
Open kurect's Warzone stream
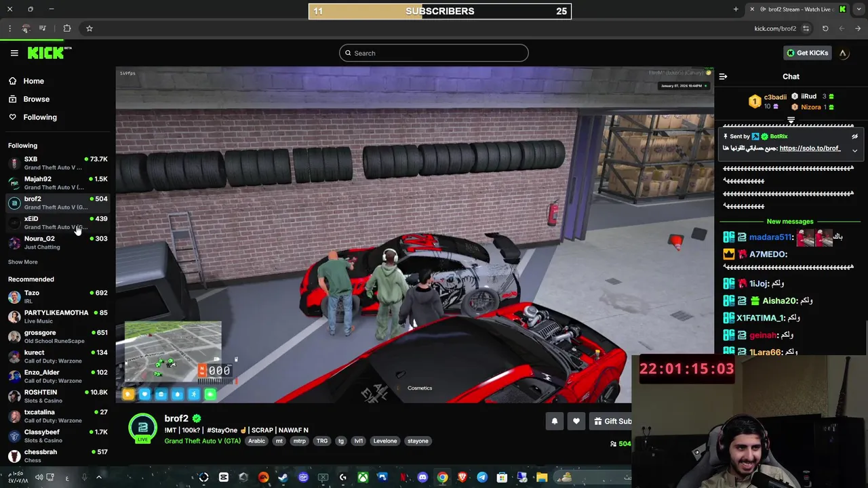click(58, 357)
